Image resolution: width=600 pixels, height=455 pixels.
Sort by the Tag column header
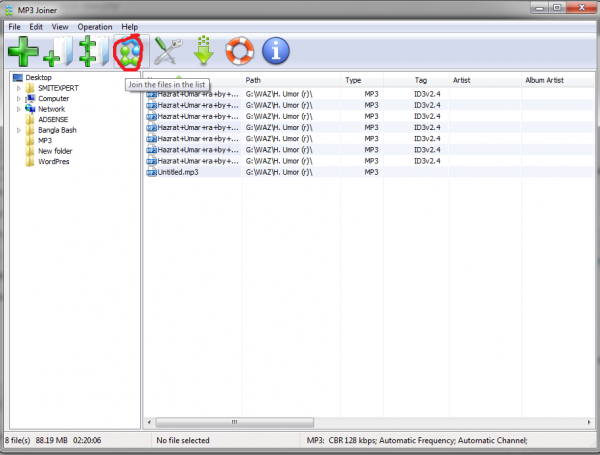pos(416,80)
